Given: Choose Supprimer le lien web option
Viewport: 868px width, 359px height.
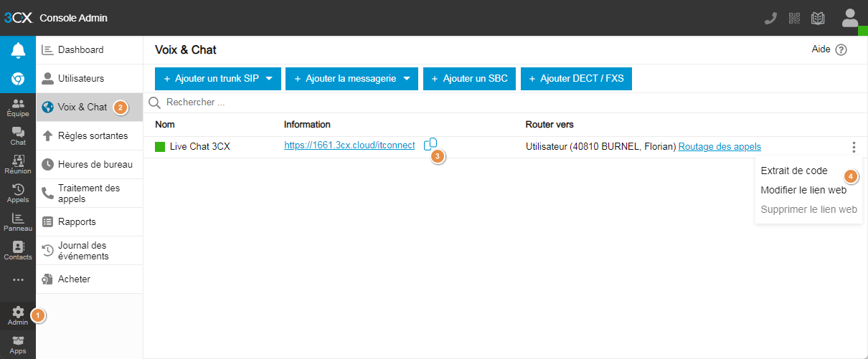Looking at the screenshot, I should coord(808,209).
